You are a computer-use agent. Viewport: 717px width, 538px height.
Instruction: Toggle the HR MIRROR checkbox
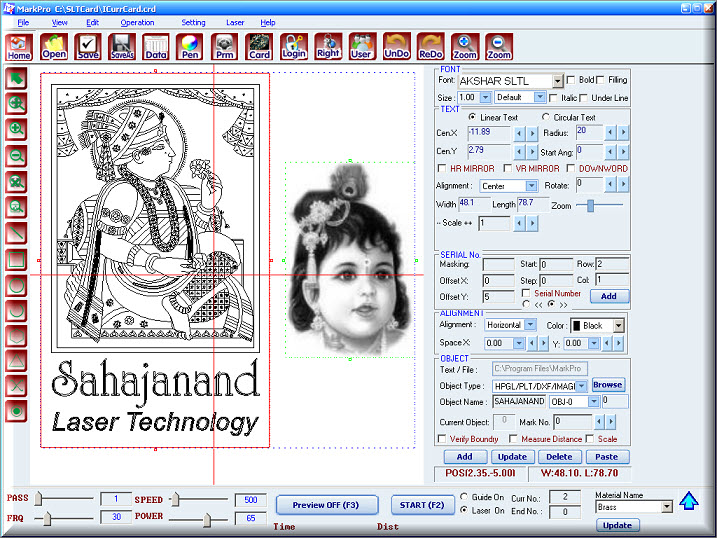pos(443,169)
